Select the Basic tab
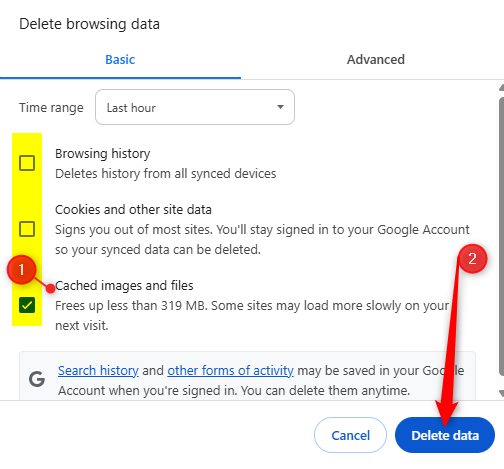This screenshot has width=504, height=469. click(x=120, y=60)
